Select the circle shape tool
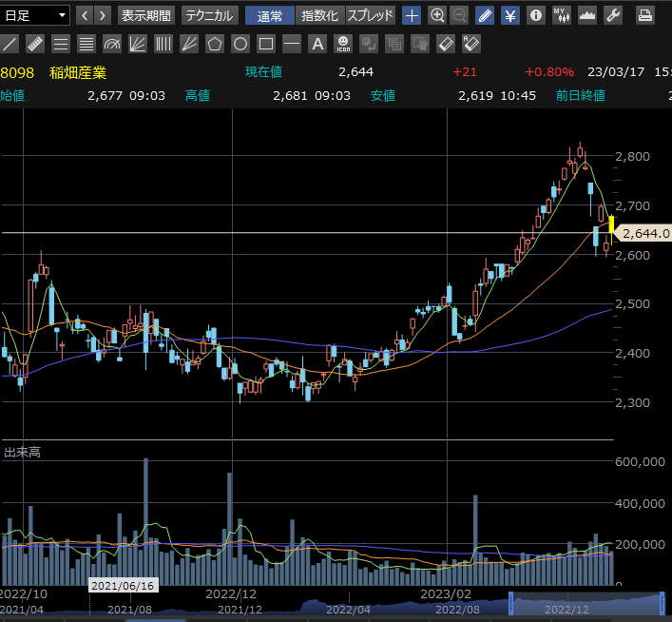The width and height of the screenshot is (672, 622). pos(240,44)
